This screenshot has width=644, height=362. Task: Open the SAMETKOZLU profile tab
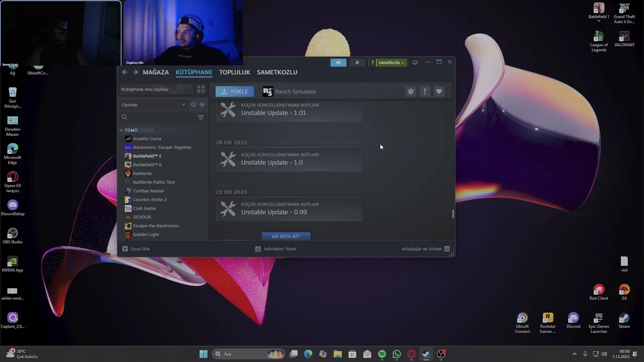277,72
